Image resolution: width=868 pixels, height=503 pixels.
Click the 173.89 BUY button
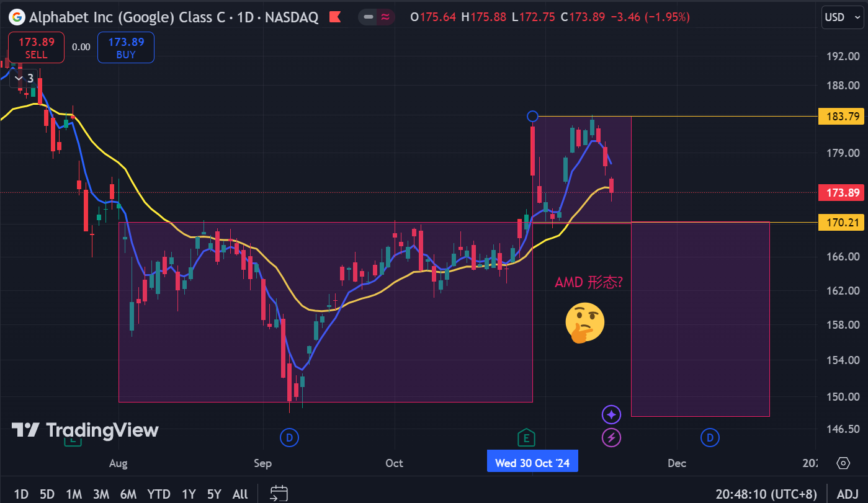coord(126,48)
